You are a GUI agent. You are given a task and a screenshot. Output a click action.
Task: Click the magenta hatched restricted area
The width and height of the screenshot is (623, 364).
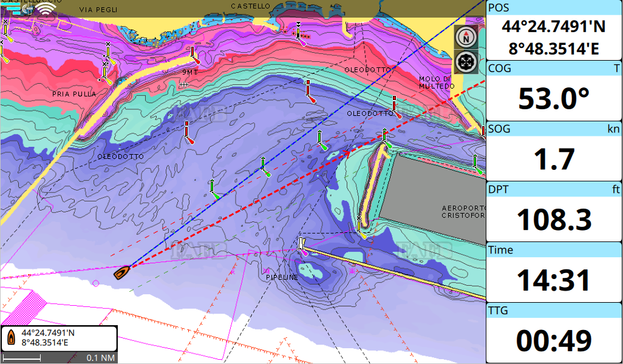pos(25,306)
